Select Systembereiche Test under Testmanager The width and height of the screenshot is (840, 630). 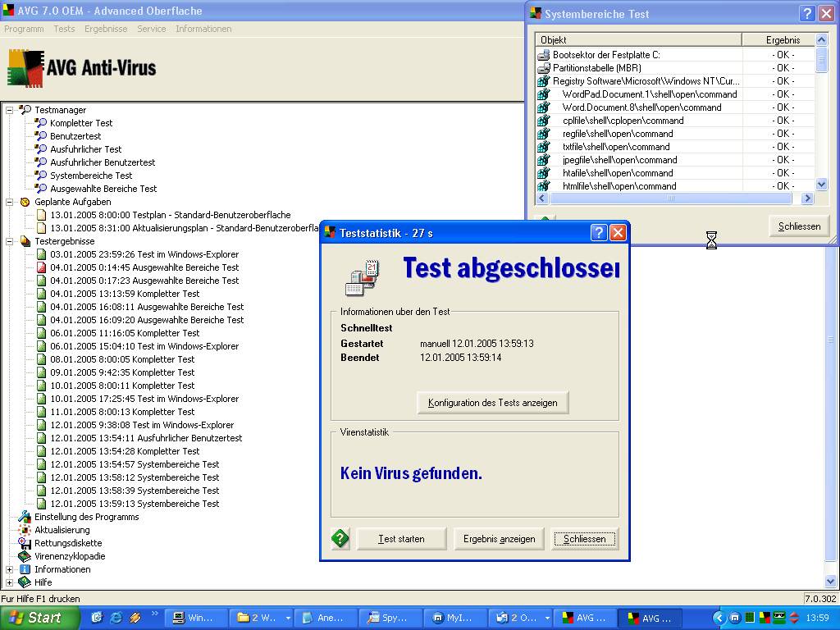91,176
